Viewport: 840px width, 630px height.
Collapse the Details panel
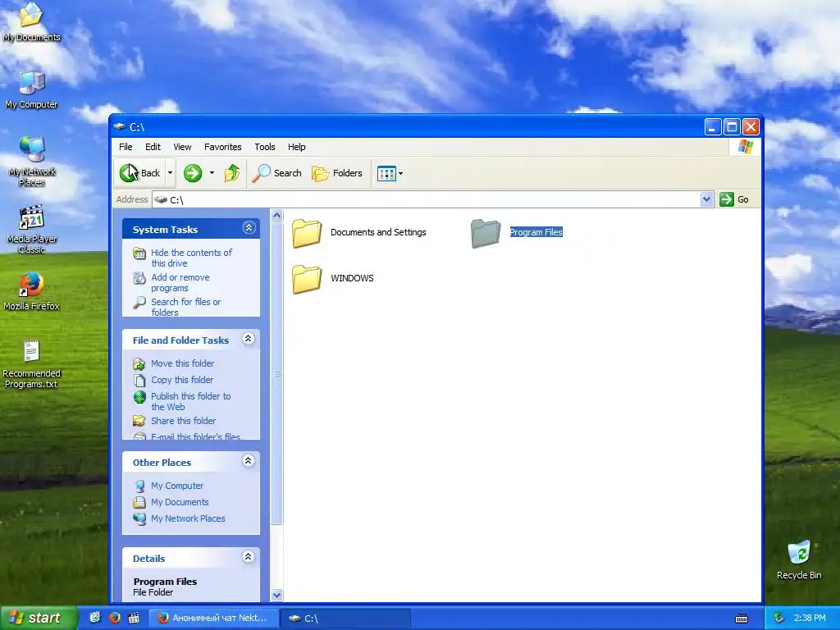pos(248,557)
